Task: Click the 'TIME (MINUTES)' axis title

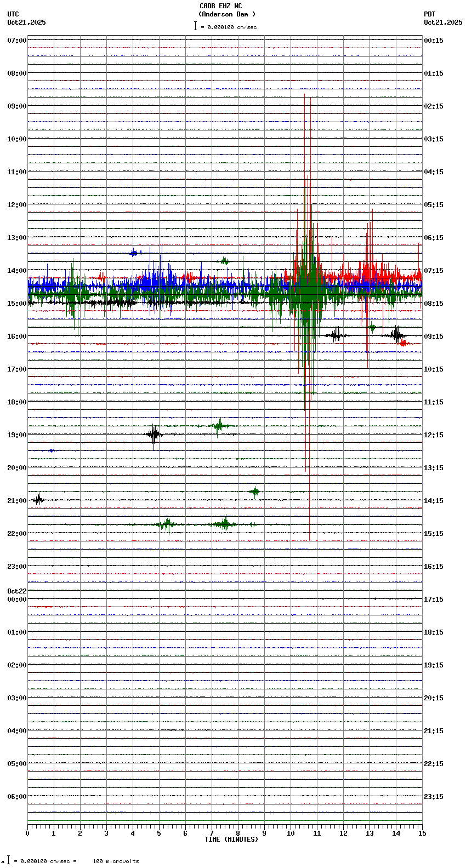Action: (231, 840)
